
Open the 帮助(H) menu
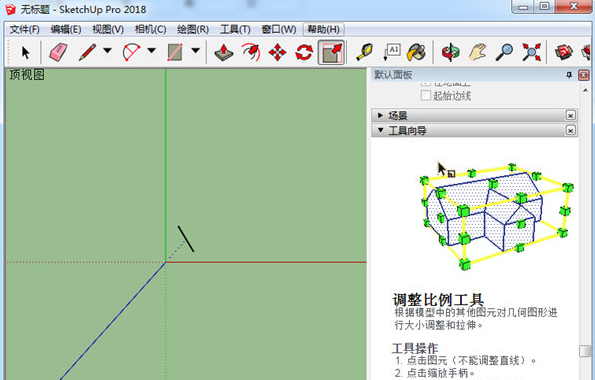click(x=323, y=30)
